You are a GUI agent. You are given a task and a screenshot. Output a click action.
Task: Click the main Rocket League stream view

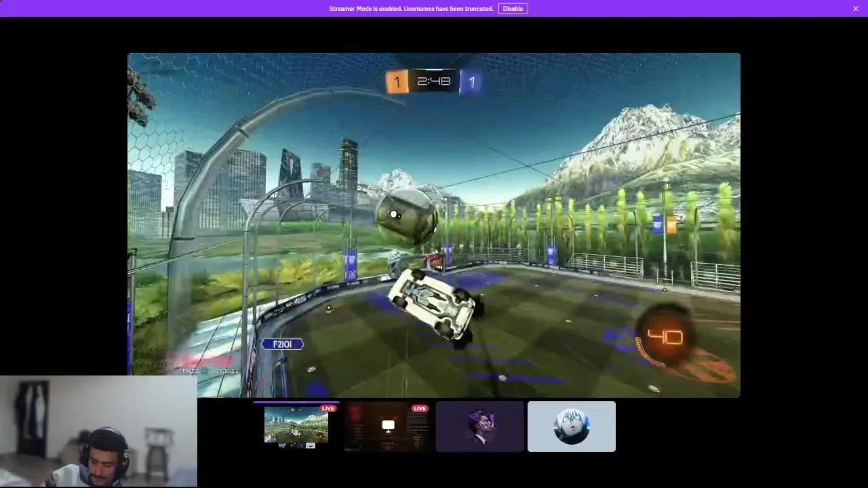434,225
